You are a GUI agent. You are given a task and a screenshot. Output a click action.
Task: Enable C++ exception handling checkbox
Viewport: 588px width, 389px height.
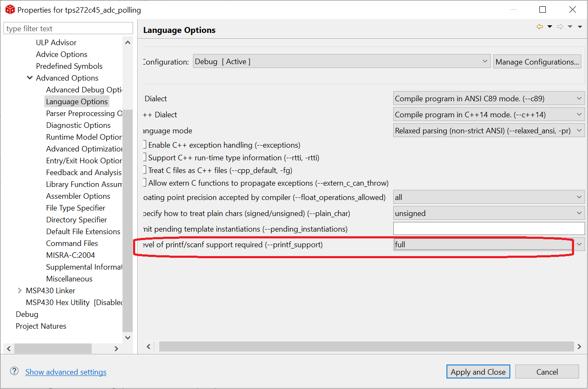pyautogui.click(x=145, y=145)
